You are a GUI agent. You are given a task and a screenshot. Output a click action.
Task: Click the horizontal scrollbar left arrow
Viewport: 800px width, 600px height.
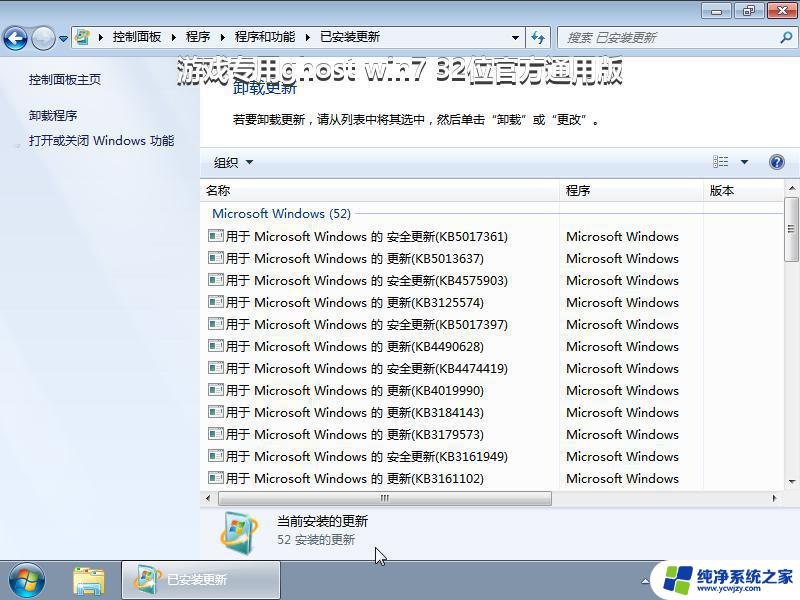click(208, 498)
